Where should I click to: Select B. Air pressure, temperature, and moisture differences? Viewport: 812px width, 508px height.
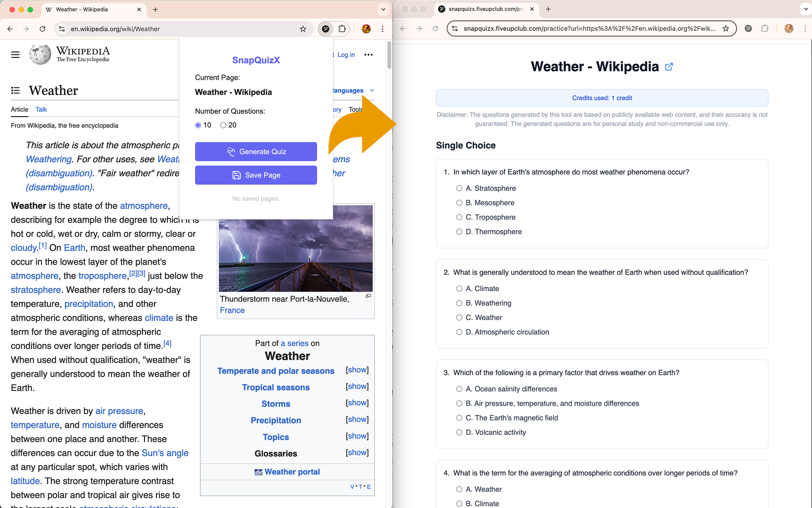(x=459, y=404)
